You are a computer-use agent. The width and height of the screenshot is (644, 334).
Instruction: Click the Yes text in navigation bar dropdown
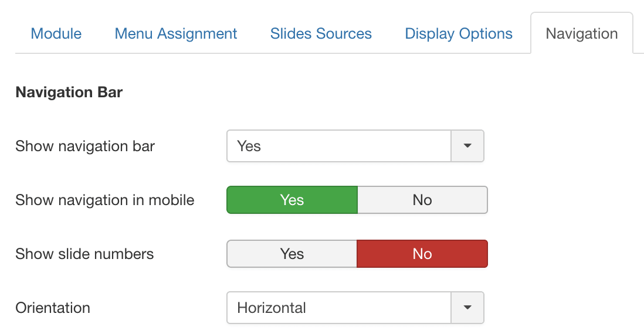(x=249, y=146)
